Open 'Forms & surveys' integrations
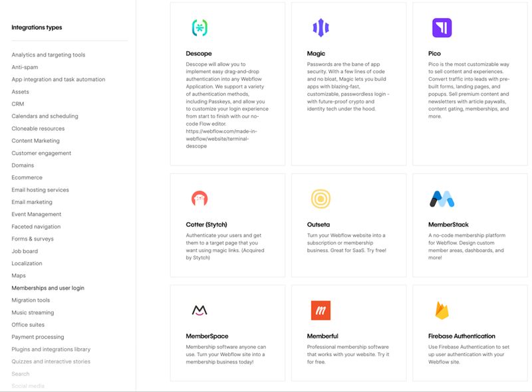The width and height of the screenshot is (532, 392). tap(35, 239)
